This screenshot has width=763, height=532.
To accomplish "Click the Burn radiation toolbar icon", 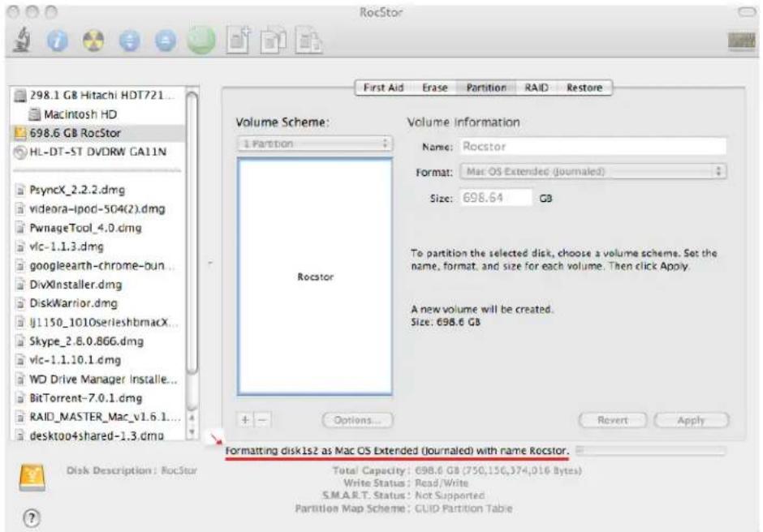I will pos(93,41).
